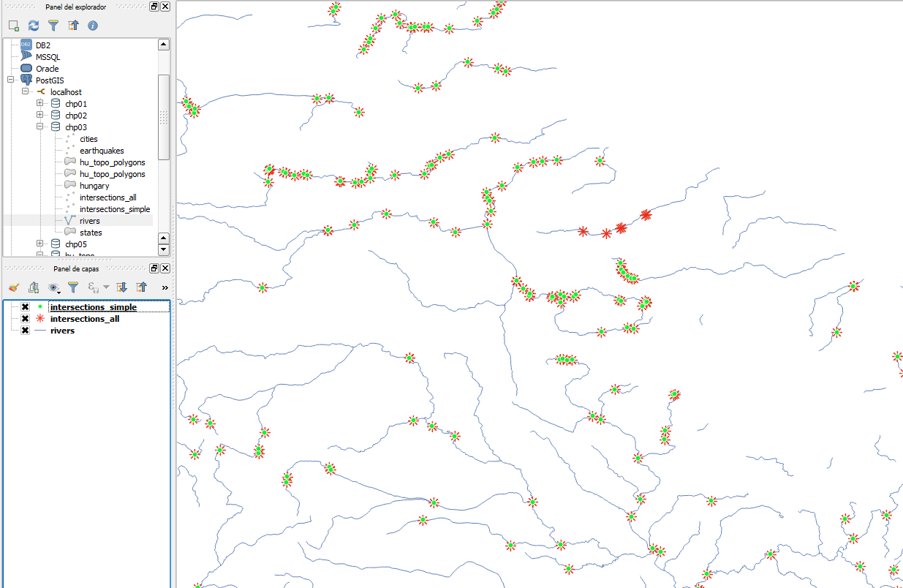The image size is (903, 588).
Task: Toggle visibility of intersections_all layer
Action: [x=25, y=319]
